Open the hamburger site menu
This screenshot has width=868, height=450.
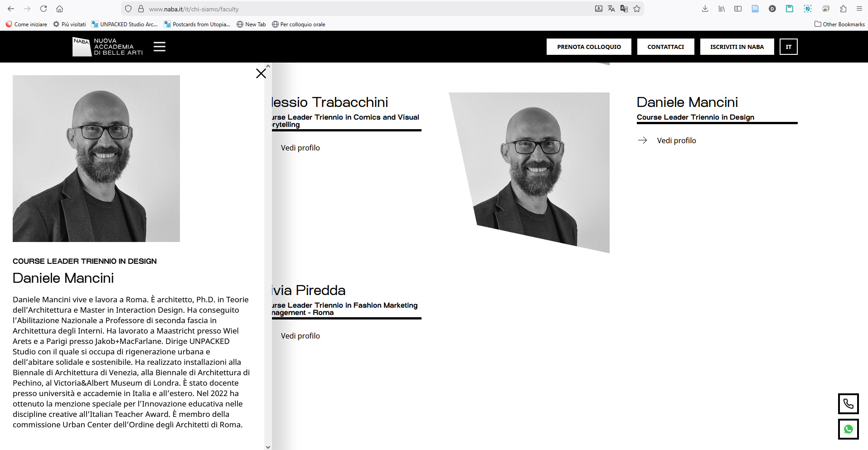tap(160, 47)
